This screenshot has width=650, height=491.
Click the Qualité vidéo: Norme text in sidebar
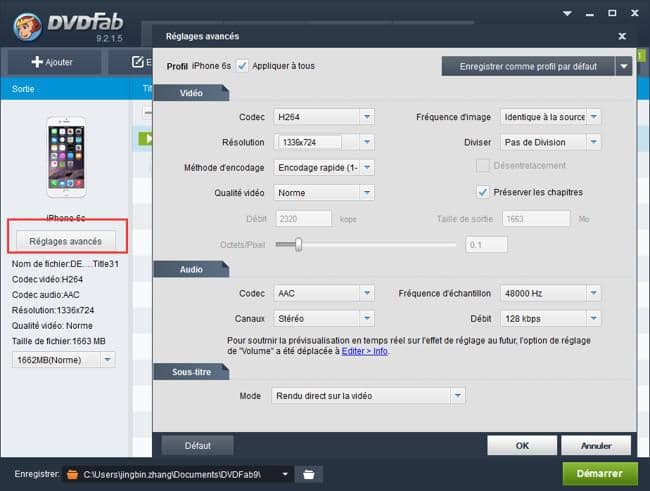[52, 326]
